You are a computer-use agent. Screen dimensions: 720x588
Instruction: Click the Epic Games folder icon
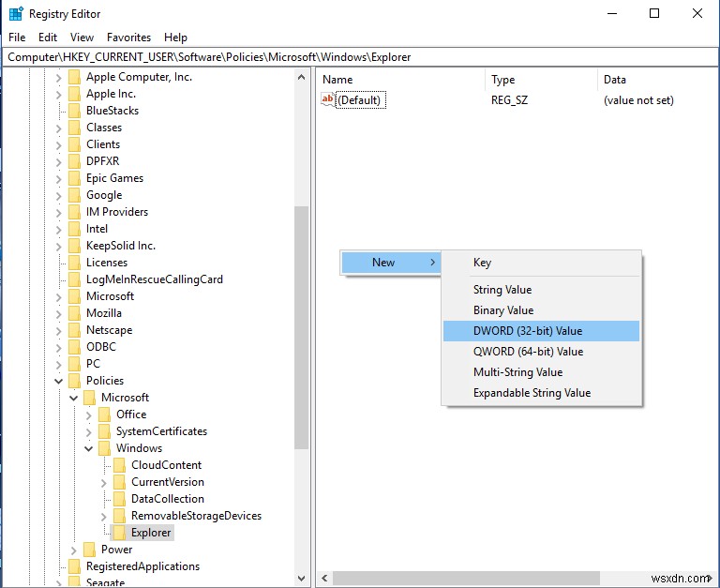[x=74, y=178]
